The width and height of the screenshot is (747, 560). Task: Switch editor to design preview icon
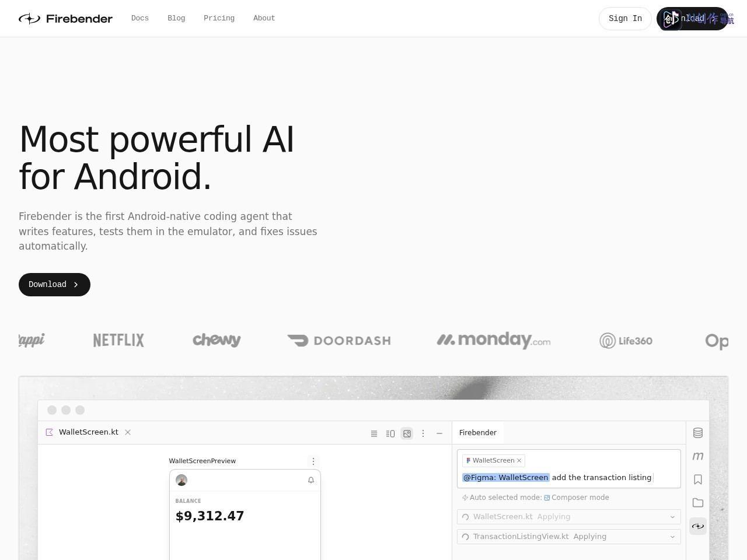pos(407,433)
